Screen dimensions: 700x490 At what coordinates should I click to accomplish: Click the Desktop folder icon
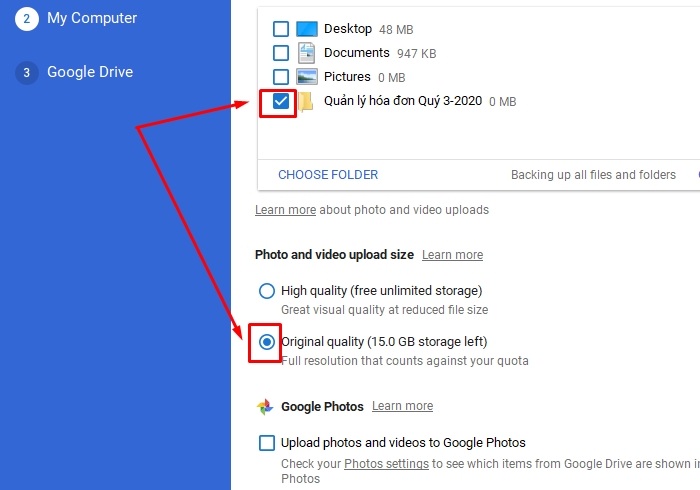307,29
